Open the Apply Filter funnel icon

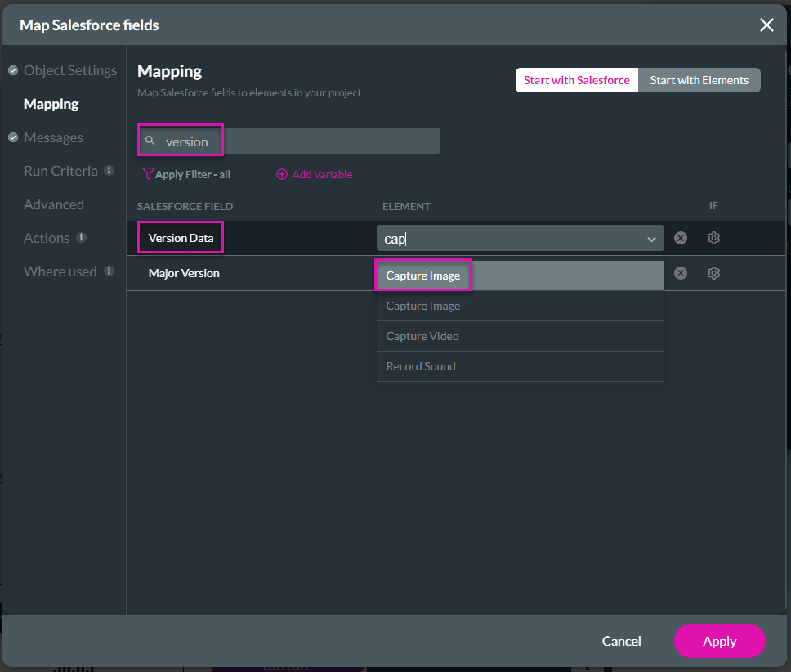coord(148,174)
